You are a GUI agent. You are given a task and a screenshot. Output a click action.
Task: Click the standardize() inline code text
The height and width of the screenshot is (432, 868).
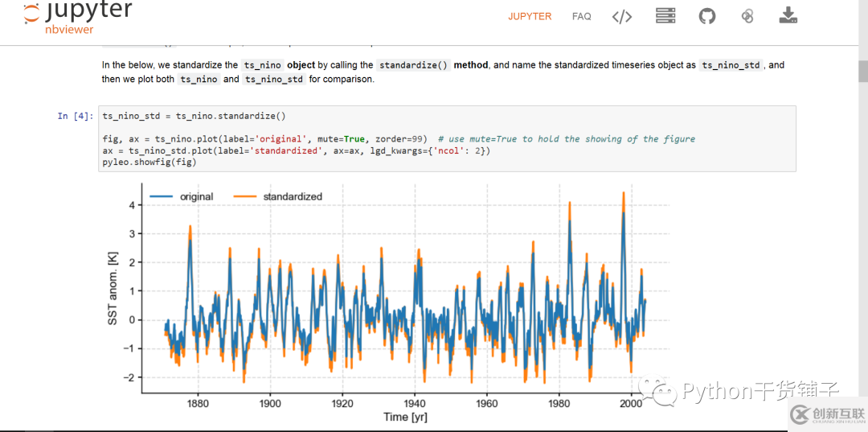point(414,65)
